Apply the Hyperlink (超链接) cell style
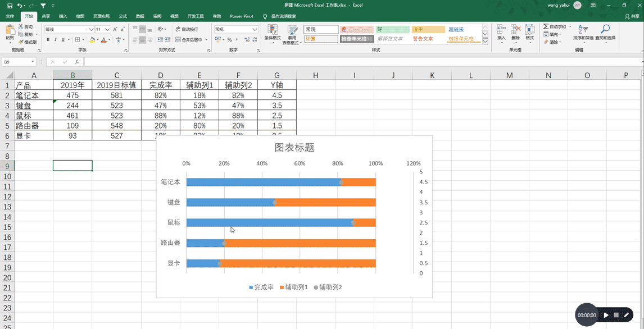Screen dimensions: 644x329 (x=464, y=29)
